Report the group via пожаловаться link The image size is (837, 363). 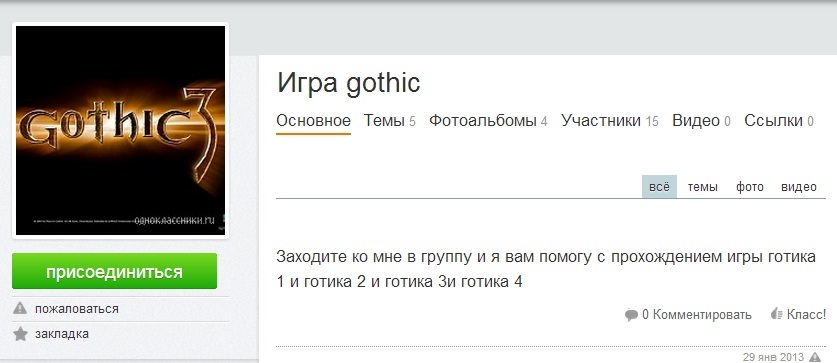(77, 309)
